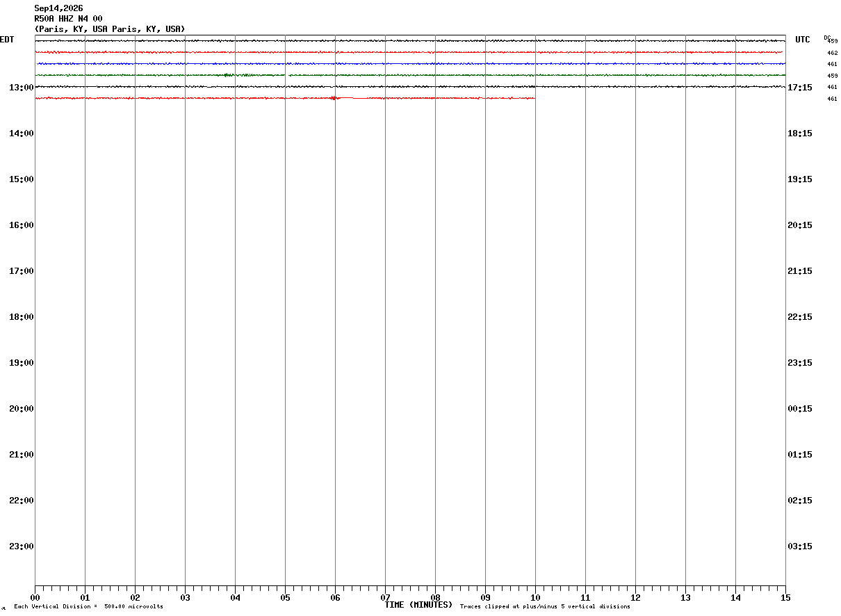
Task: Select the 13:00 EDT row label
Action: pyautogui.click(x=21, y=88)
